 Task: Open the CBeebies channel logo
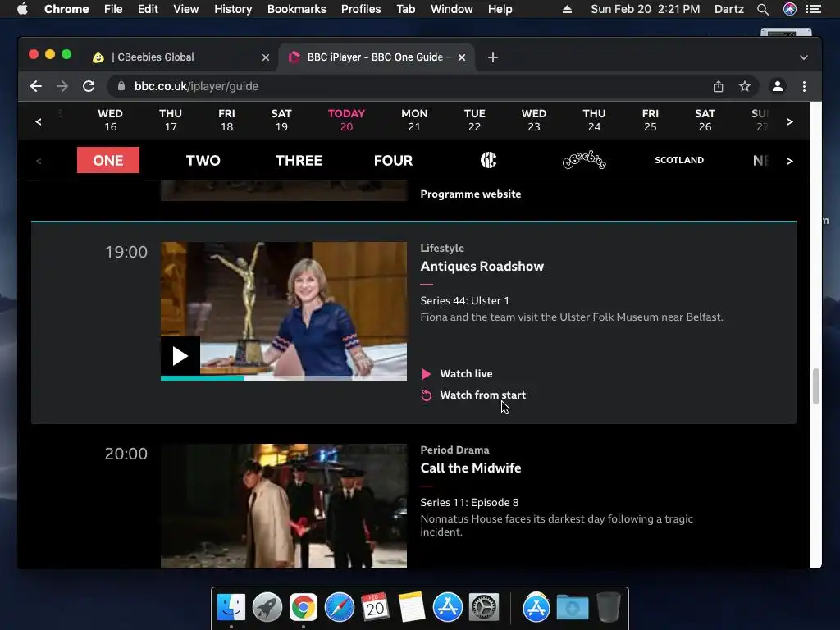(x=584, y=160)
